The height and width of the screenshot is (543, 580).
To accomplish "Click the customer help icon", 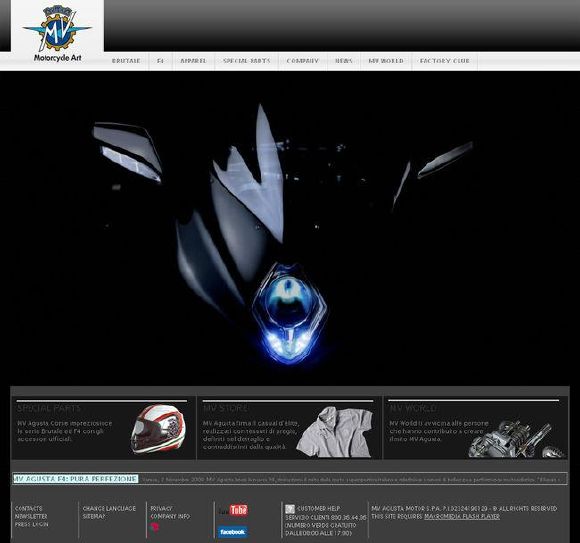I will [290, 509].
